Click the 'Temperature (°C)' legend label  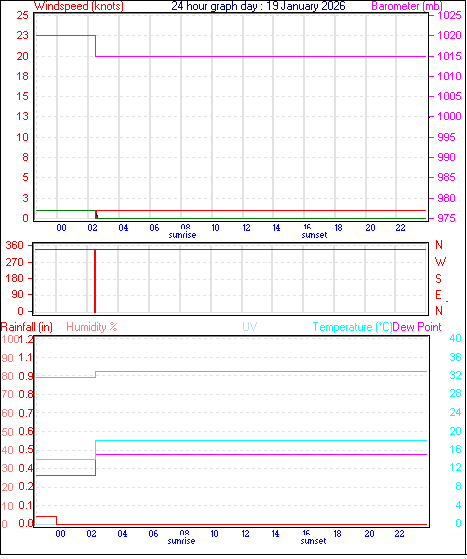(352, 327)
